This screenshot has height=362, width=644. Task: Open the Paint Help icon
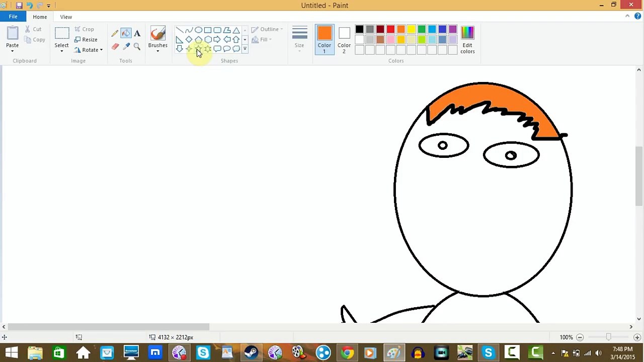tap(637, 16)
